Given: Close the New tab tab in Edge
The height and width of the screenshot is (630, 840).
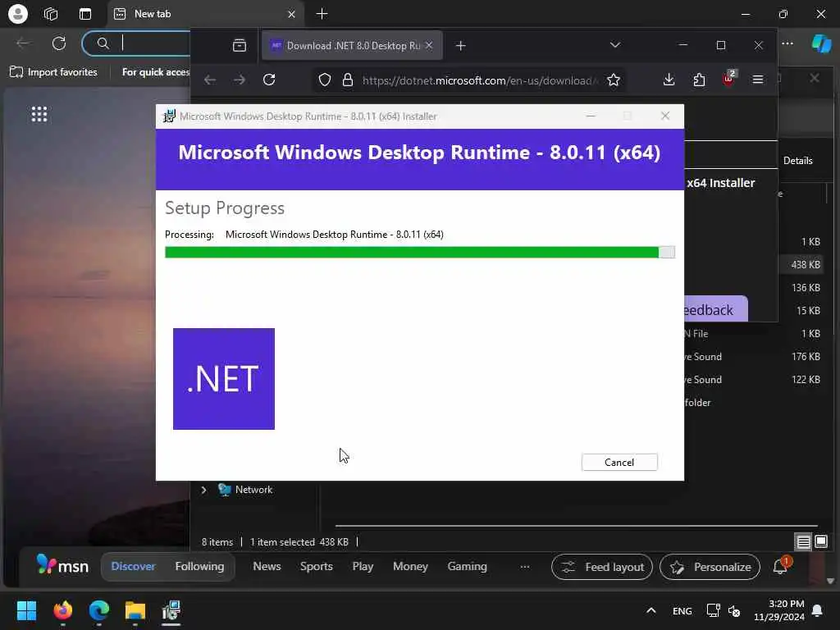Looking at the screenshot, I should [x=291, y=14].
